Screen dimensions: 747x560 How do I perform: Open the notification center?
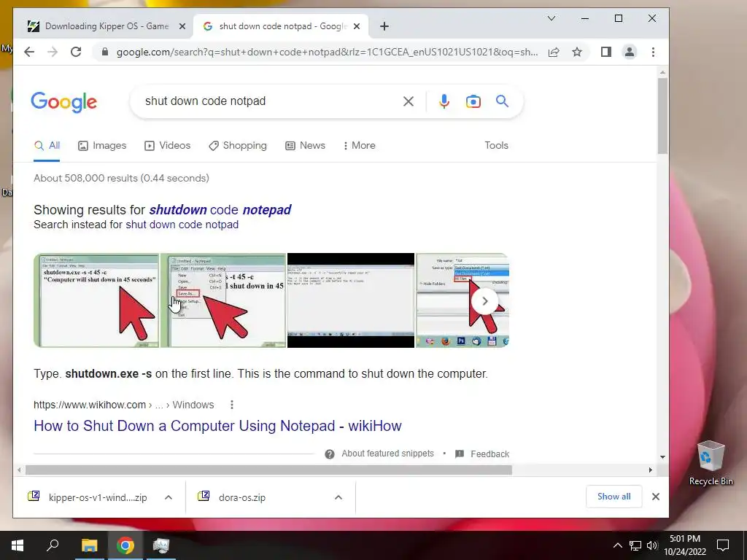pos(723,545)
